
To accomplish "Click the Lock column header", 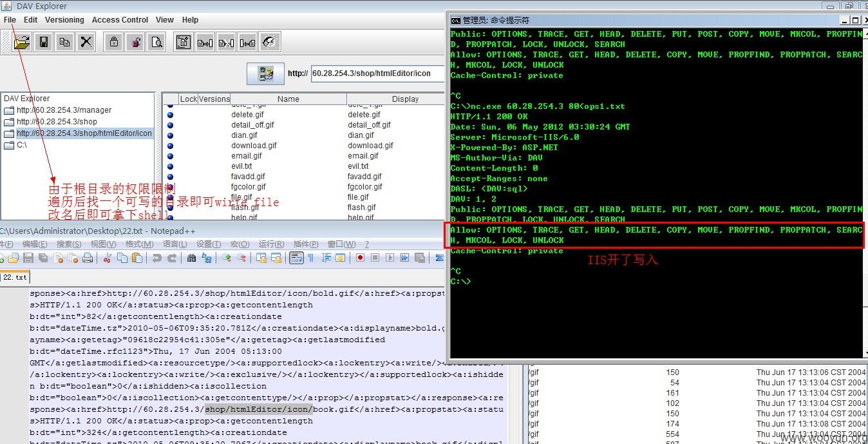I will pyautogui.click(x=188, y=99).
